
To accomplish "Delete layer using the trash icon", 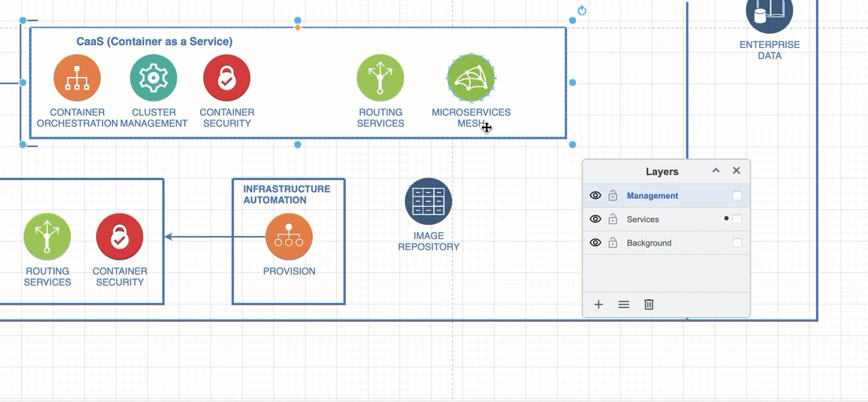I will (649, 304).
